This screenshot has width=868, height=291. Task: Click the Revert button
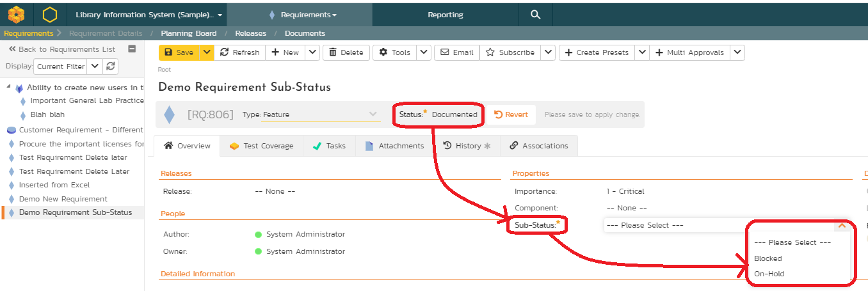(511, 114)
